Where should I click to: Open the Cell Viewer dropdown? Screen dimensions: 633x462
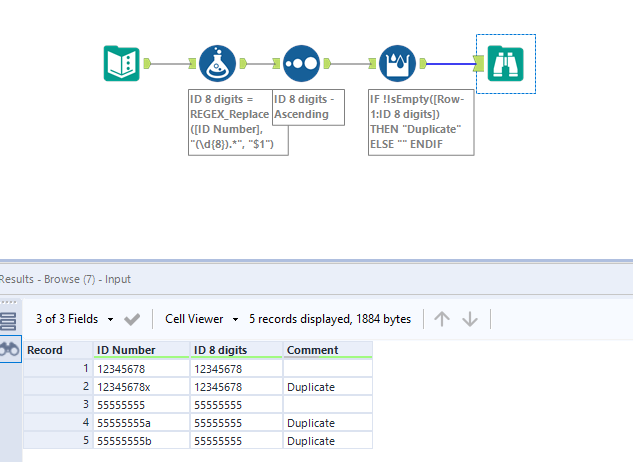[201, 319]
